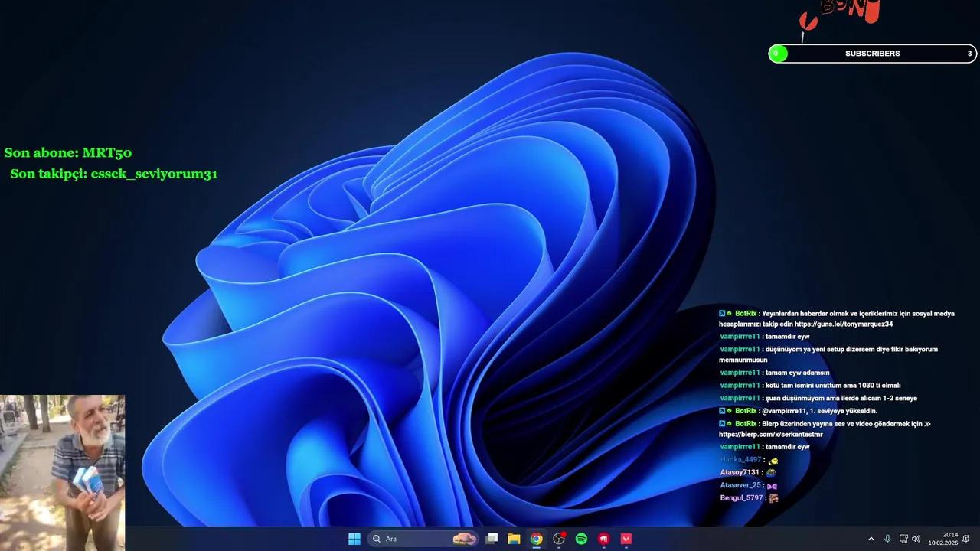Click the SUBSCRIBERS goal progress bar
The width and height of the screenshot is (980, 551).
click(872, 54)
